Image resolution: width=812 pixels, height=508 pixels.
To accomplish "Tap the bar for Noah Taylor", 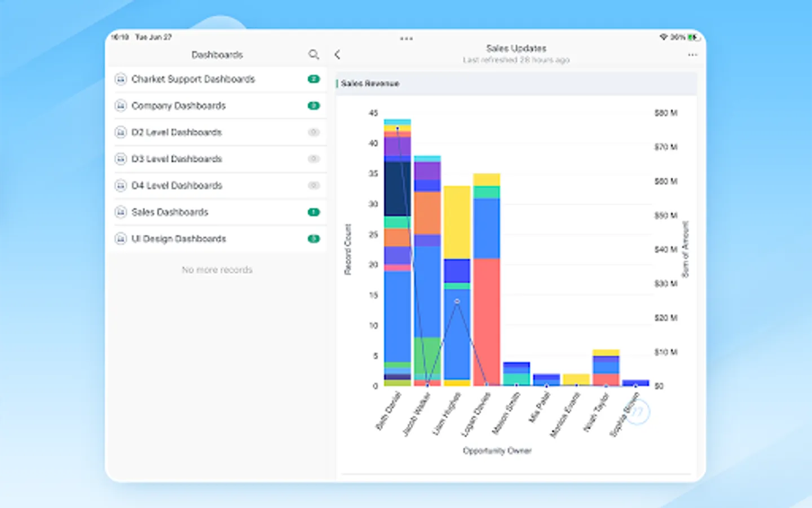I will point(606,368).
